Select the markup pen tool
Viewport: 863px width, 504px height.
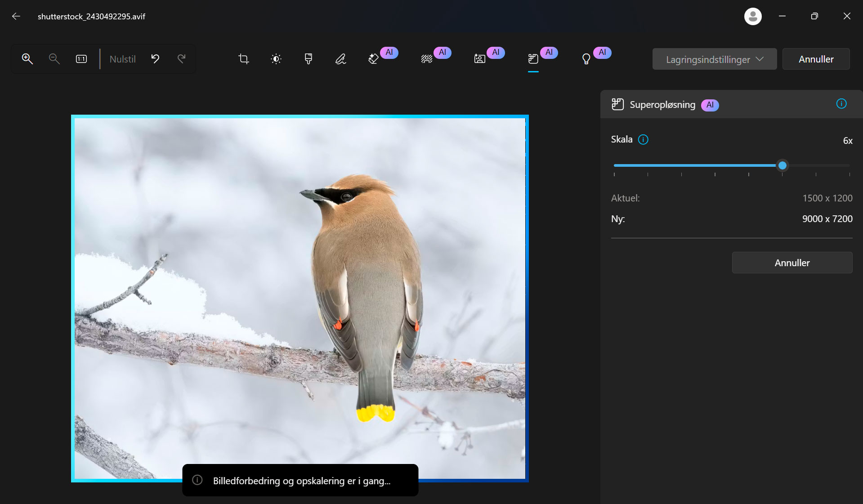coord(341,59)
